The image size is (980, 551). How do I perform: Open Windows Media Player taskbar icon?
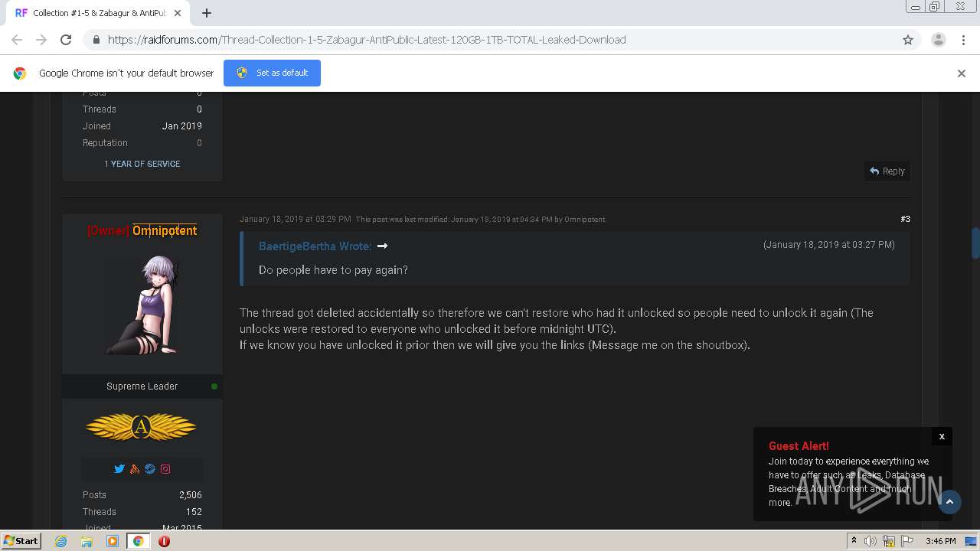[113, 540]
